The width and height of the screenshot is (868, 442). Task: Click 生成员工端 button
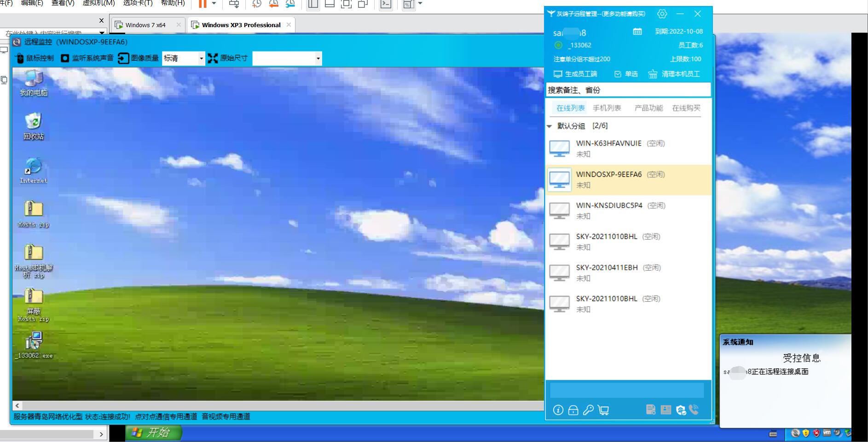[575, 74]
